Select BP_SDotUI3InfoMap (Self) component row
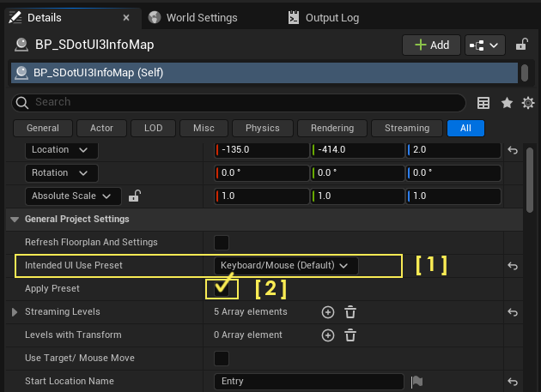The height and width of the screenshot is (392, 541). click(264, 73)
